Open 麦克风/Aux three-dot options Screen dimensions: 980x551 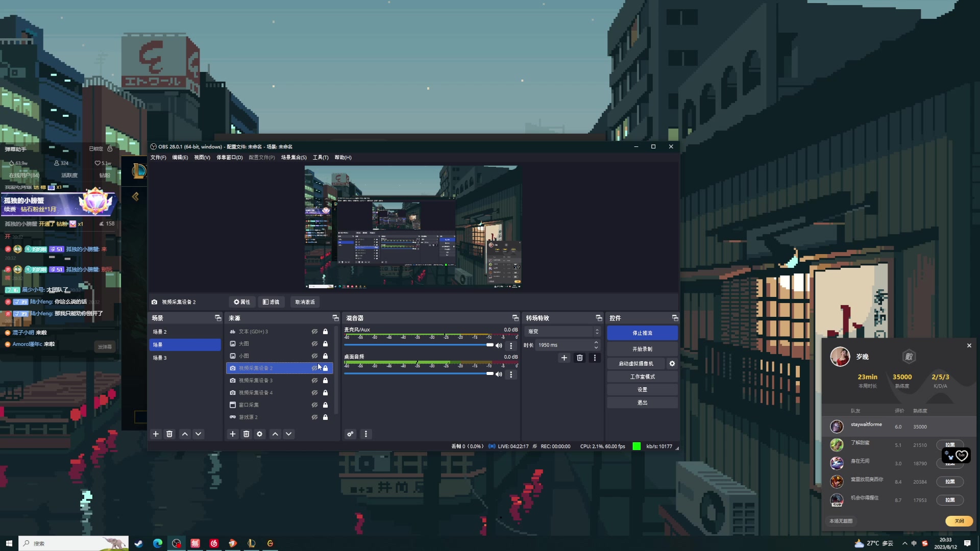(x=511, y=346)
